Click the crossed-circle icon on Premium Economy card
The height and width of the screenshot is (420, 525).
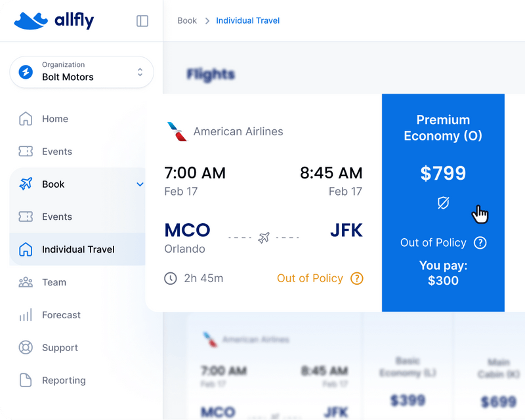(443, 203)
